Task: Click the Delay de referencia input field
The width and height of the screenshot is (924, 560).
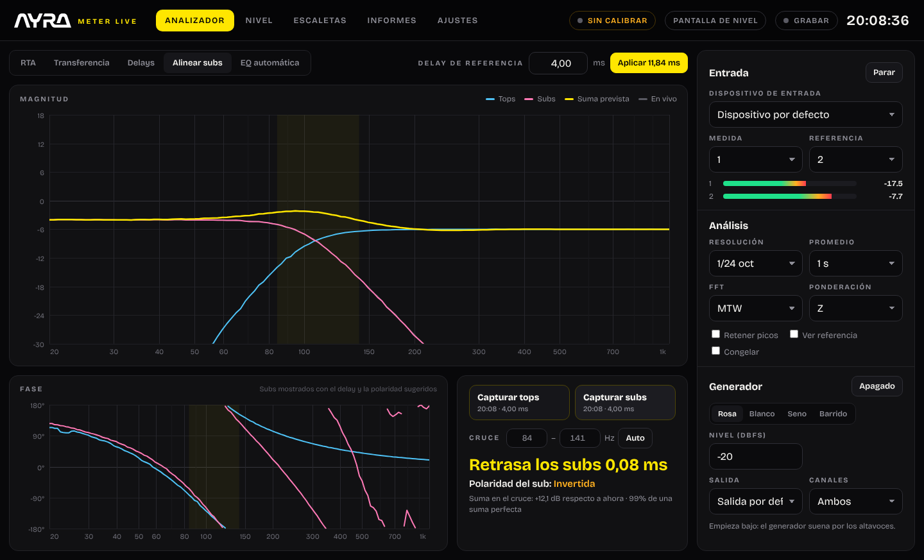Action: (558, 63)
